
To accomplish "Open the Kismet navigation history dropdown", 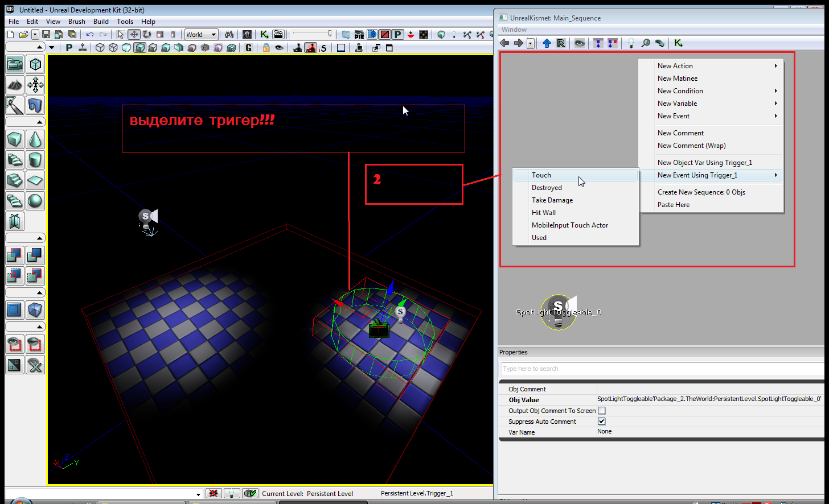I will (x=531, y=43).
